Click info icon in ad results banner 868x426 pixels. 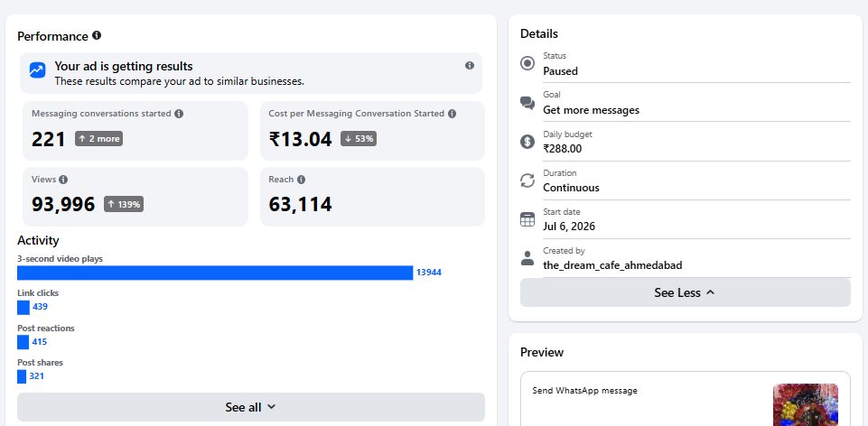pos(470,65)
